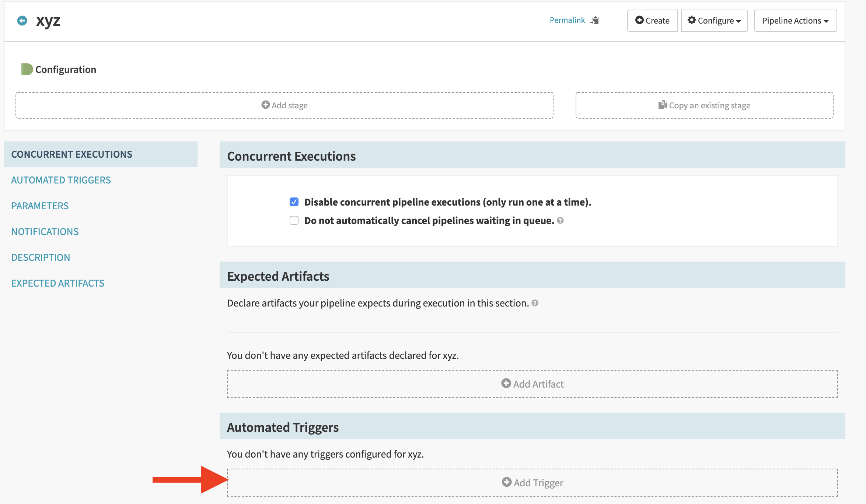Image resolution: width=866 pixels, height=504 pixels.
Task: Click the back arrow icon beside xyz
Action: coord(22,21)
